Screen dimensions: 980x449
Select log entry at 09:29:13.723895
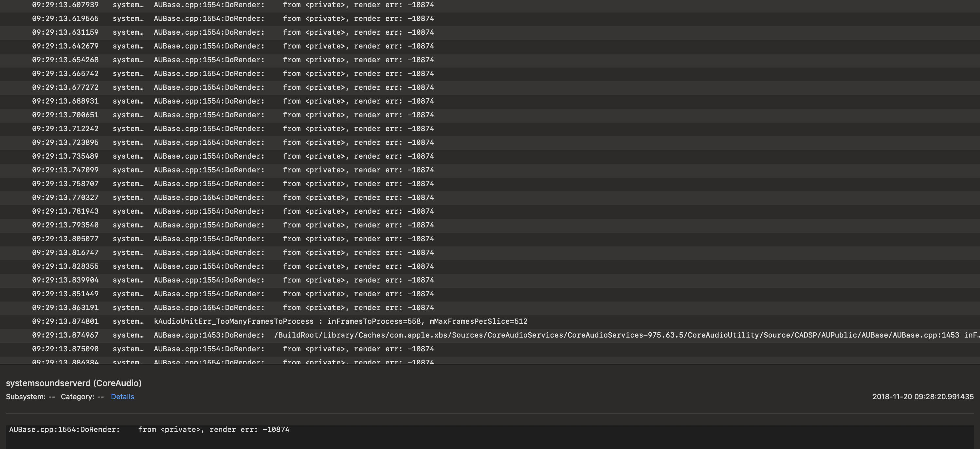490,143
